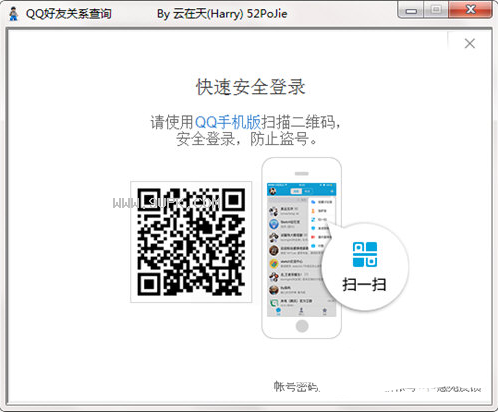498x412 pixels.
Task: Minimize the QQ好友关系查询 window
Action: coord(411,11)
